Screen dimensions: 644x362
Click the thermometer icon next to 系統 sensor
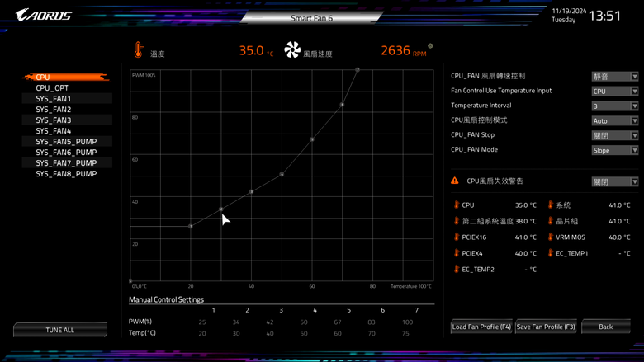pos(551,205)
